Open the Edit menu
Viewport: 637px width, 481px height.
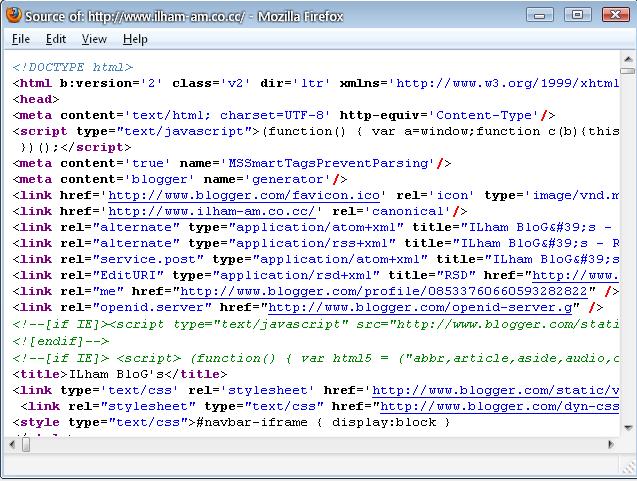coord(56,39)
